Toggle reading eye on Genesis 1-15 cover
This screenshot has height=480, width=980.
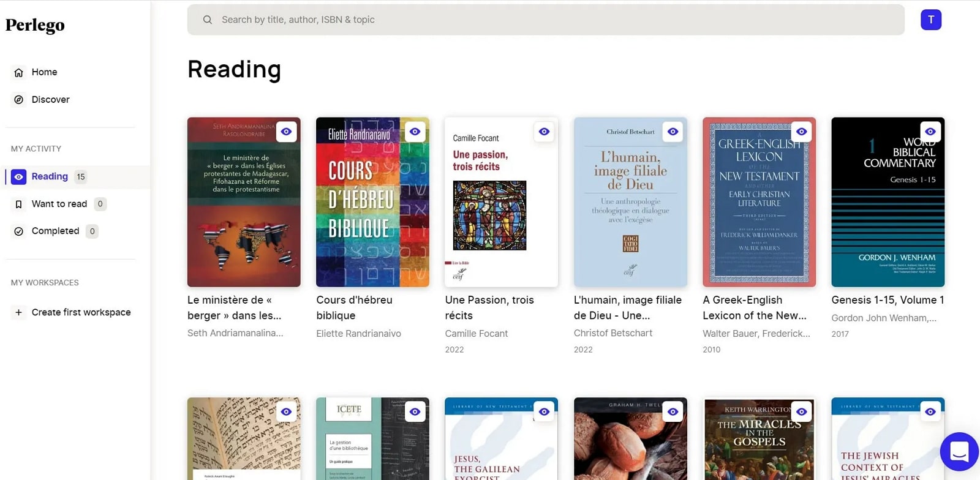[x=930, y=132]
